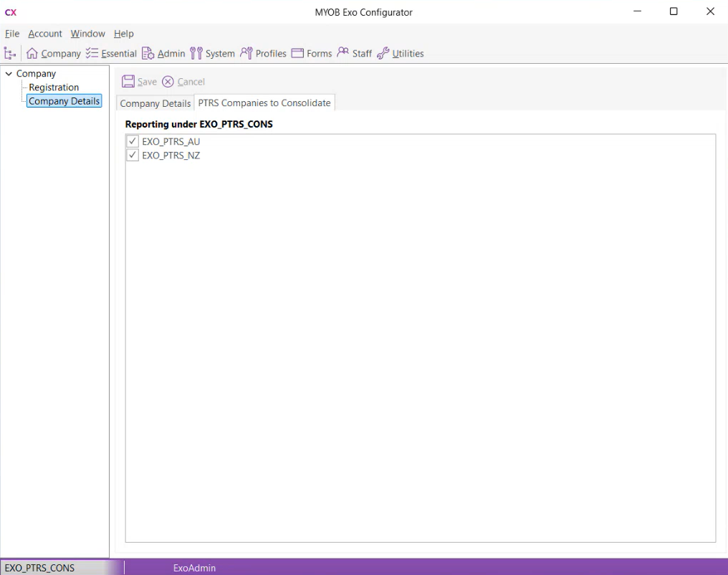Click the Profiles toolbar label
This screenshot has height=575, width=728.
tap(271, 53)
